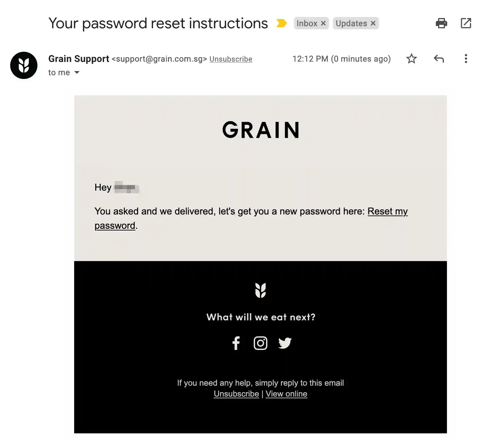Remove the Inbox label
Screen dimensions: 483x448
(x=323, y=23)
